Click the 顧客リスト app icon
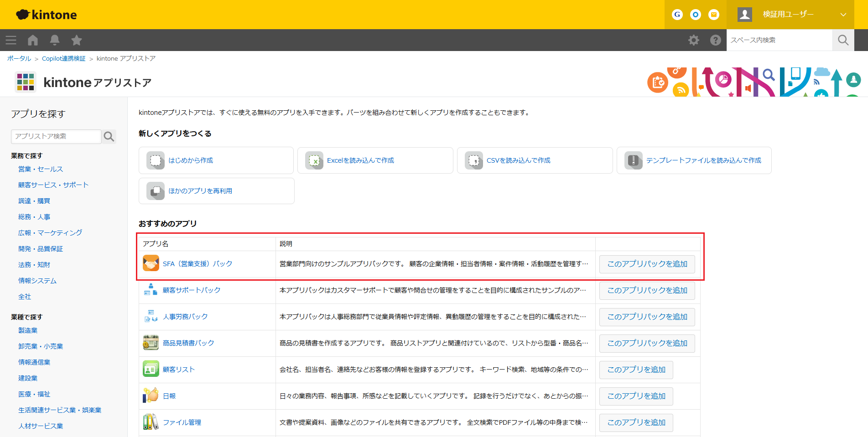The image size is (868, 437). click(151, 369)
